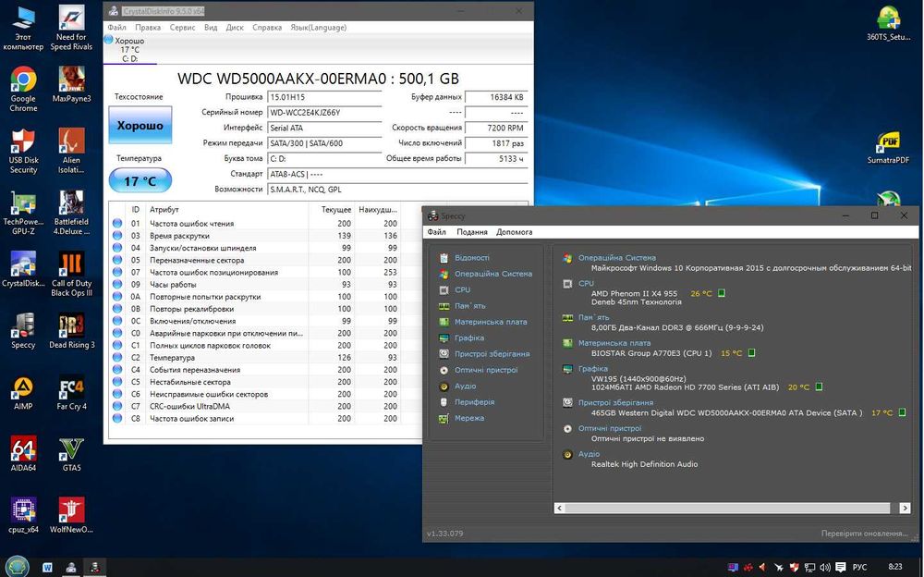Launch Dead Rising 3 shortcut
This screenshot has height=577, width=924.
click(71, 330)
